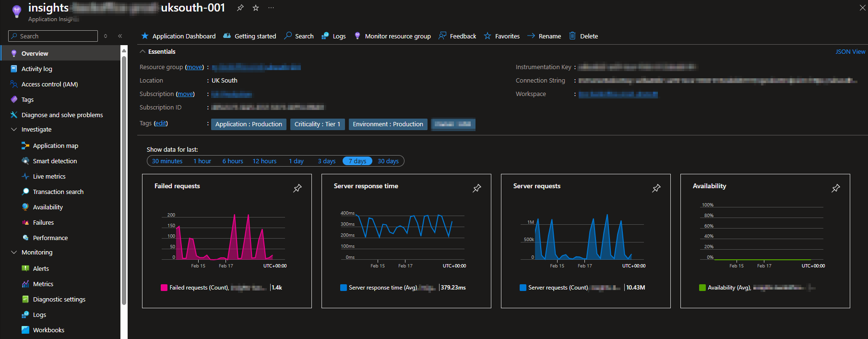Click Favorites in the toolbar
Screen dimensions: 868x339
[x=502, y=36]
